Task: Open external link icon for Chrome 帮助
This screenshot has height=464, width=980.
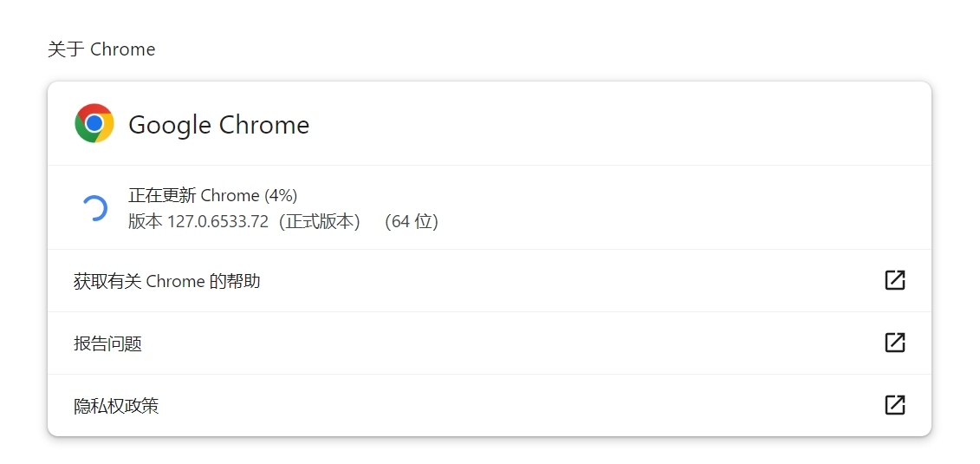Action: coord(894,280)
